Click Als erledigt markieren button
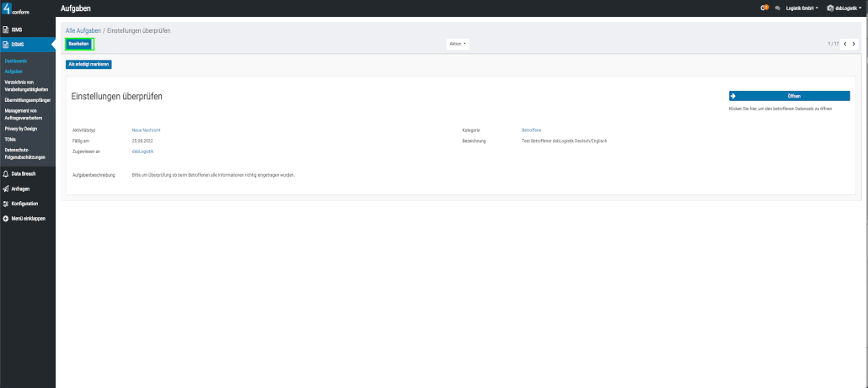868x388 pixels. click(x=88, y=64)
